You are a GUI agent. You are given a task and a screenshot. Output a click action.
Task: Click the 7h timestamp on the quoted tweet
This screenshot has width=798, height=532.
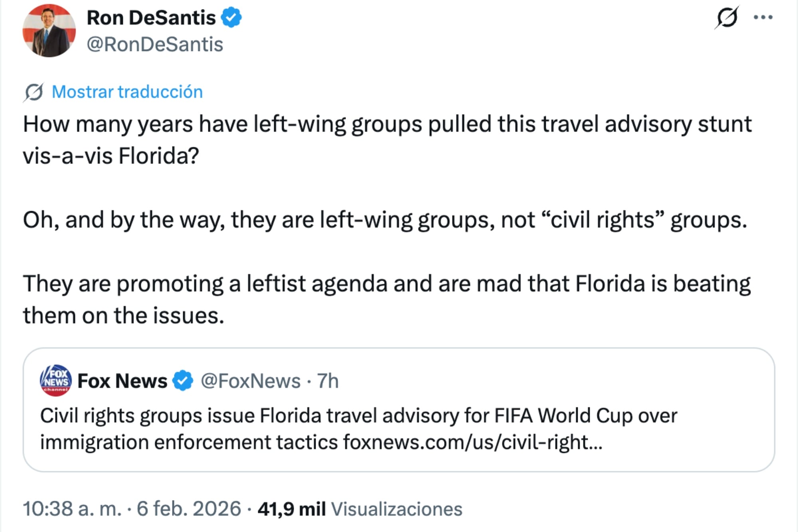pos(328,380)
